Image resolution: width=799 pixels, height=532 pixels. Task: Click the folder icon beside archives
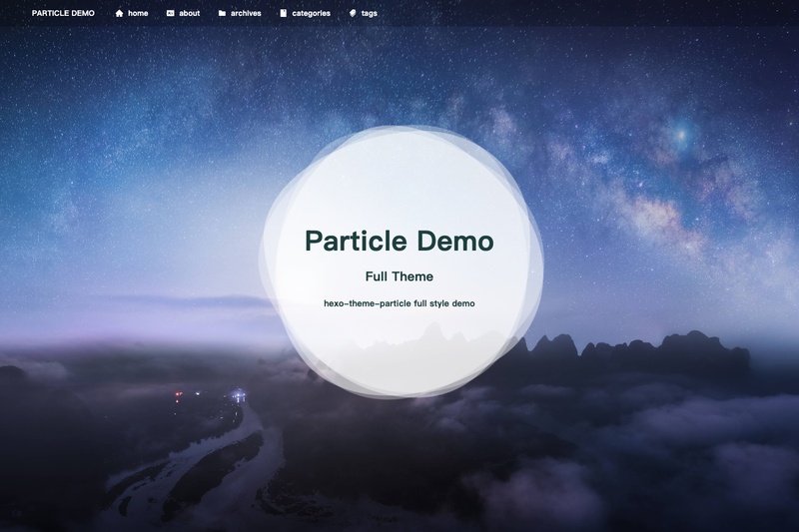[x=222, y=13]
